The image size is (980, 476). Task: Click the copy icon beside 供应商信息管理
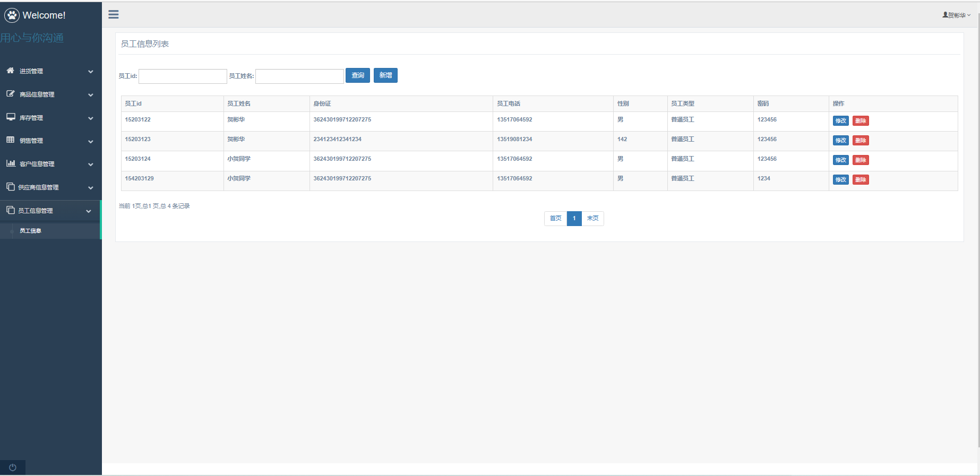point(10,187)
